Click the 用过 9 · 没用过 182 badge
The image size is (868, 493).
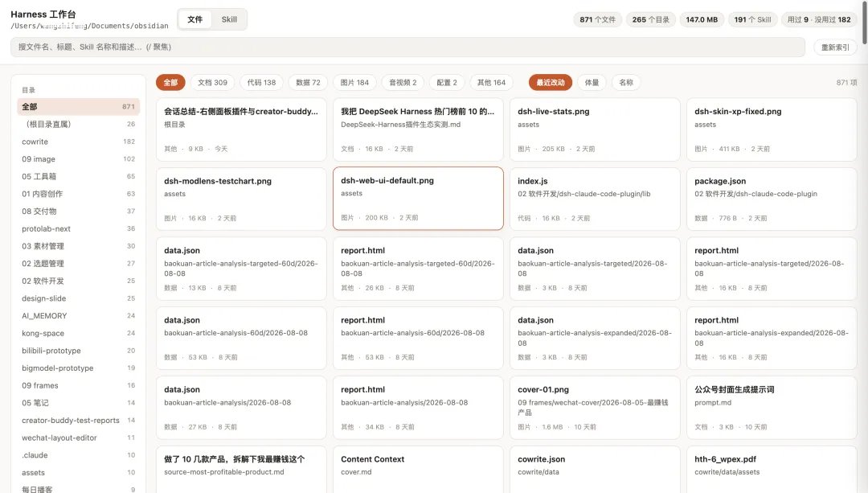(x=819, y=19)
